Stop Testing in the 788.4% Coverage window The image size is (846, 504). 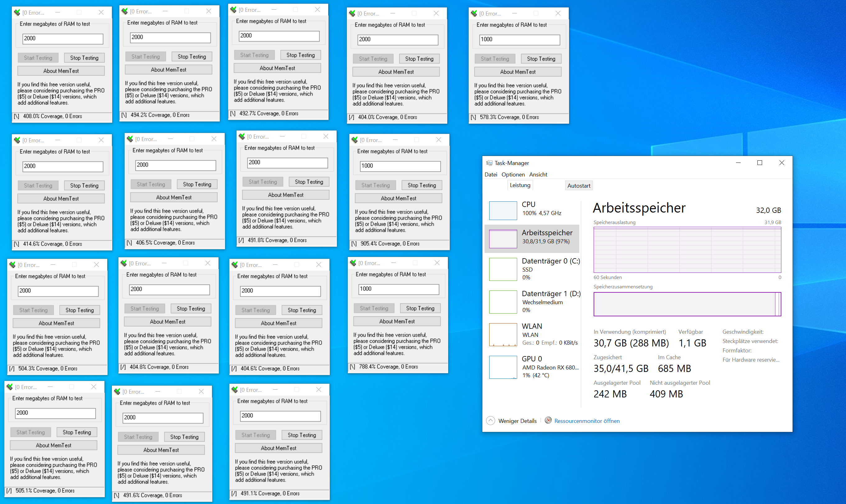click(x=420, y=308)
